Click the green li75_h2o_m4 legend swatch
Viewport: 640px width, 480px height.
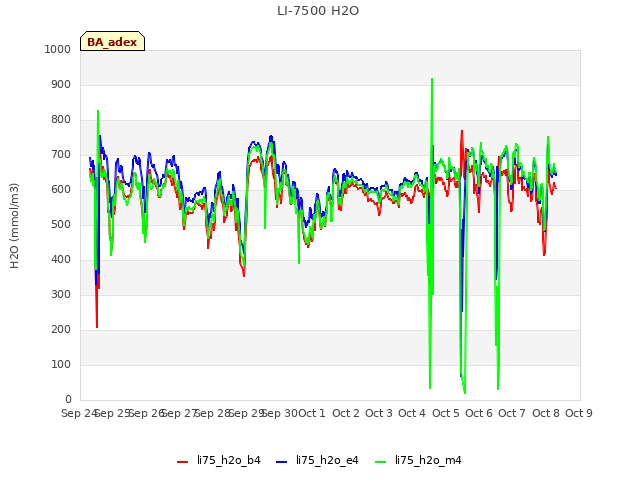coord(380,462)
